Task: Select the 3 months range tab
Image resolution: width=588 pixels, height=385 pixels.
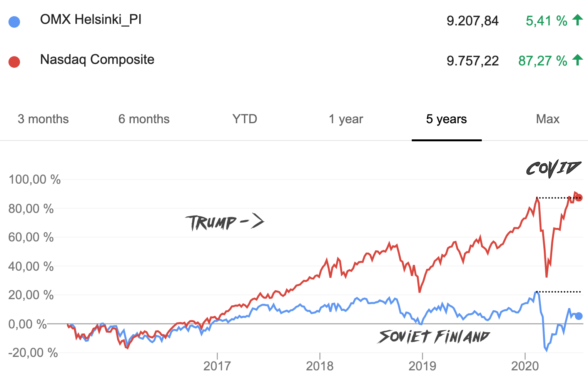Action: click(43, 119)
